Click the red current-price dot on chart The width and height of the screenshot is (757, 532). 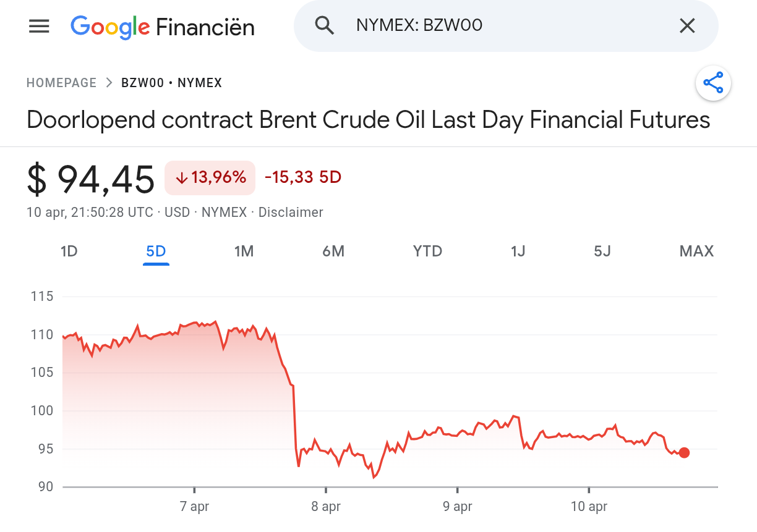(684, 453)
